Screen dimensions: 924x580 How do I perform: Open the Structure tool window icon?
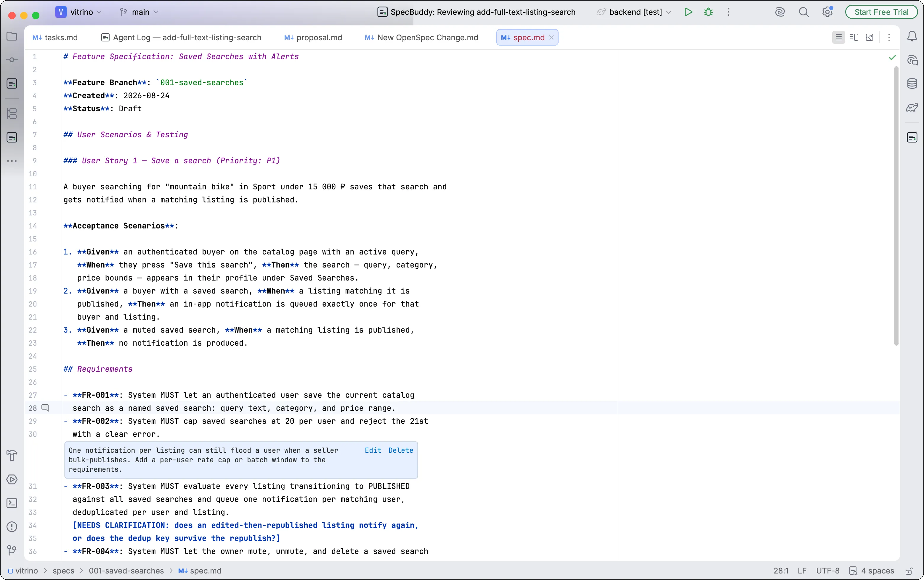pos(12,113)
